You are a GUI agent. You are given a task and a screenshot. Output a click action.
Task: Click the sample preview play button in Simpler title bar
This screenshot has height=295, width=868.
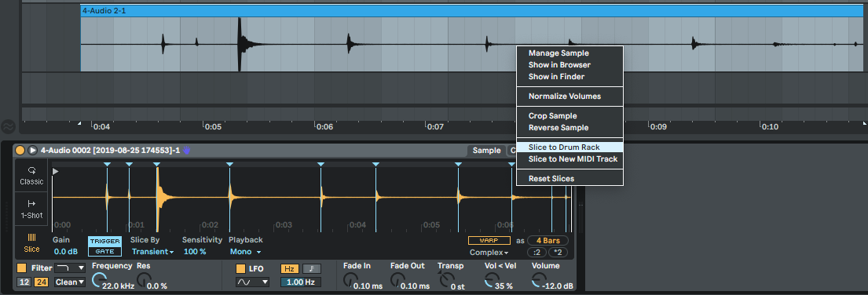pyautogui.click(x=33, y=151)
